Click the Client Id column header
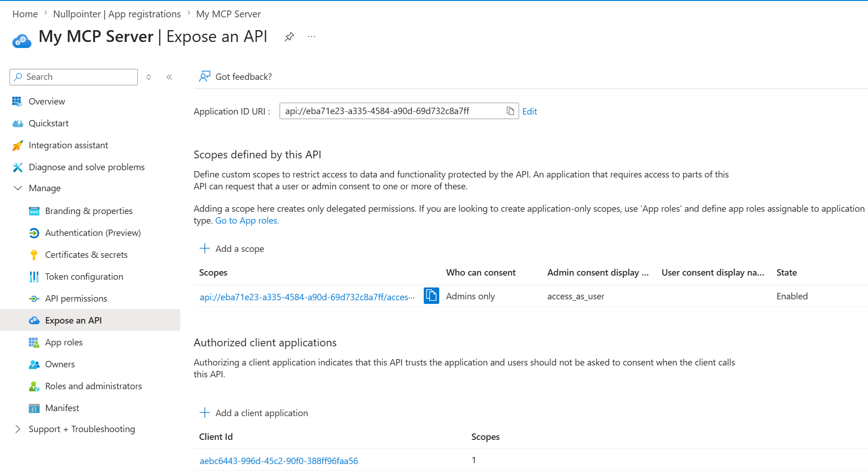This screenshot has width=868, height=475. [216, 437]
